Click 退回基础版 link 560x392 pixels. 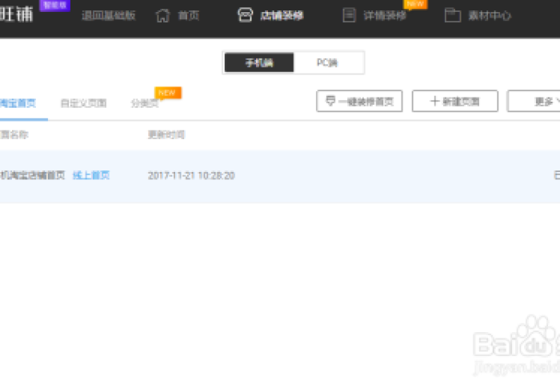tap(108, 16)
